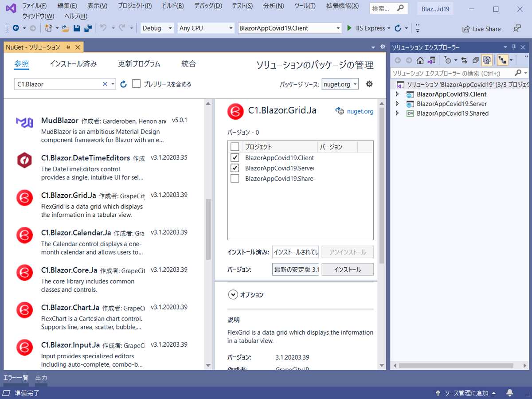Viewport: 532px width, 399px height.
Task: Expand the BlazorAppCovid19.Server project node
Action: [x=397, y=104]
